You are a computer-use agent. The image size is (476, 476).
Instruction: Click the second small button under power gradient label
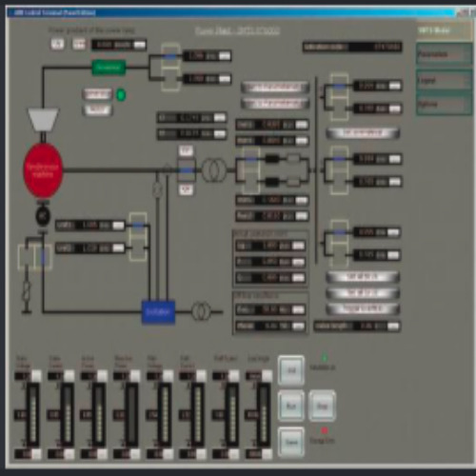[79, 44]
